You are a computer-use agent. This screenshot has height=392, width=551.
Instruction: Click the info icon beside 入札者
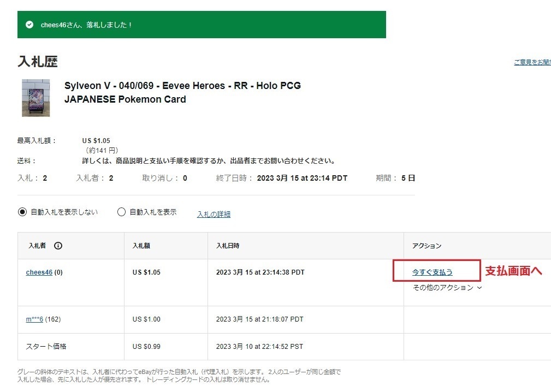tap(58, 246)
